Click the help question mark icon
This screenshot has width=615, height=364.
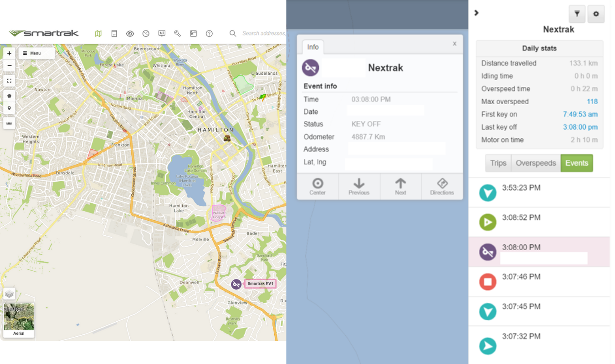coord(209,34)
